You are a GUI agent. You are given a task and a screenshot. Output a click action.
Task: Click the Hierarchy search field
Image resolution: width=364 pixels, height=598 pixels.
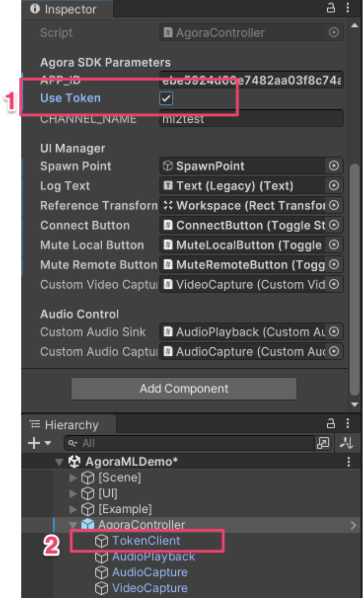point(190,443)
